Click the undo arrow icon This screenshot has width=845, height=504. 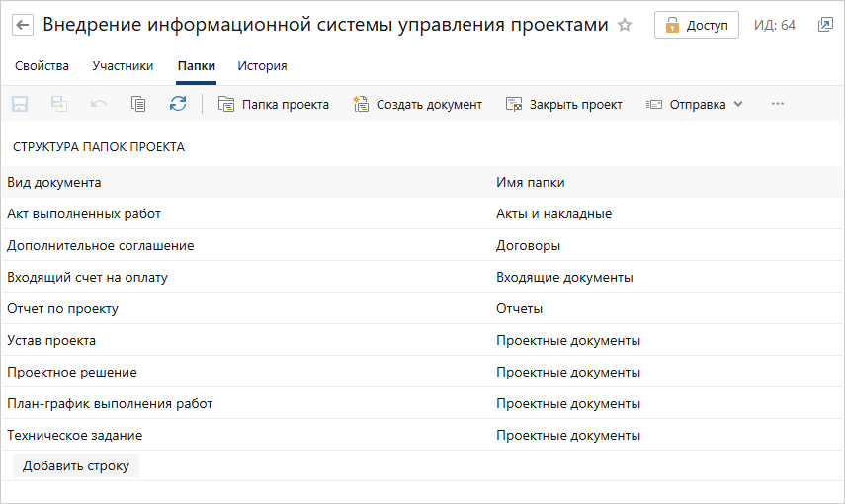99,104
